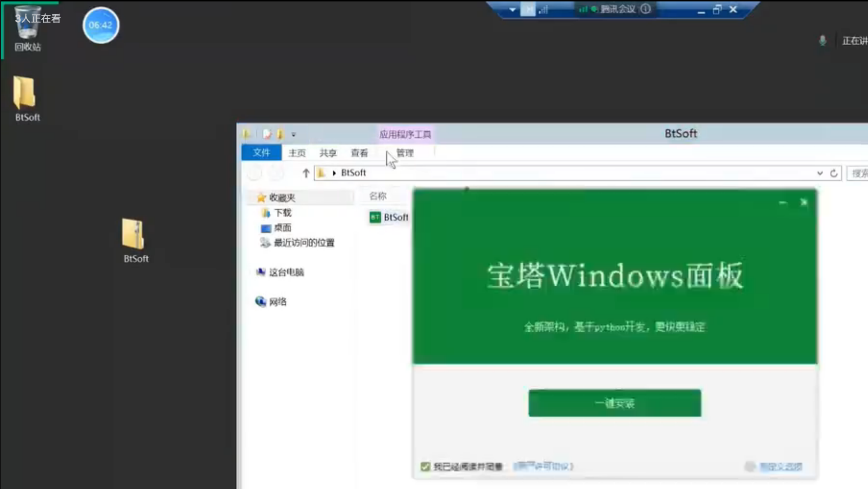The width and height of the screenshot is (868, 489).
Task: Click the gray signal bars icon in meeting bar
Action: (543, 10)
